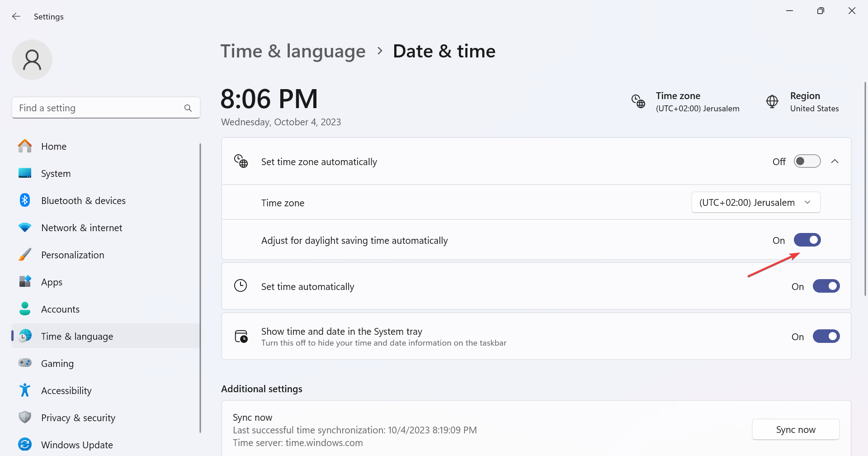This screenshot has height=456, width=868.
Task: Click the Personalization paintbrush icon
Action: 25,254
